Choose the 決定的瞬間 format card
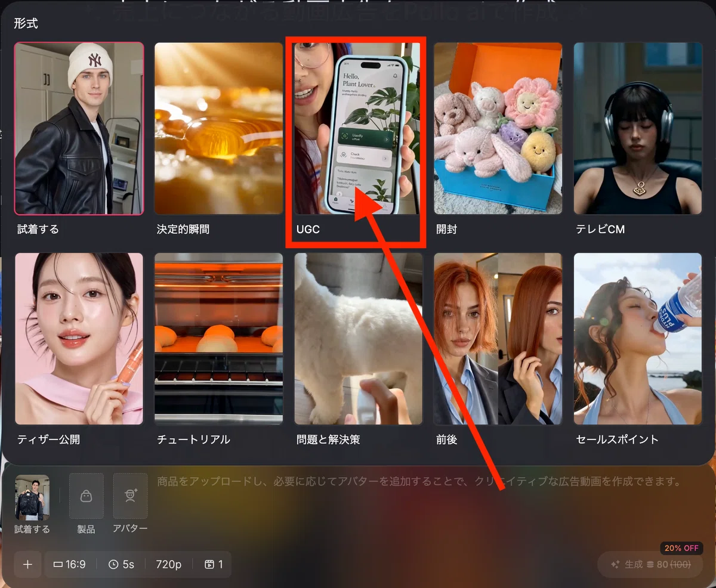Image resolution: width=716 pixels, height=588 pixels. [x=218, y=128]
